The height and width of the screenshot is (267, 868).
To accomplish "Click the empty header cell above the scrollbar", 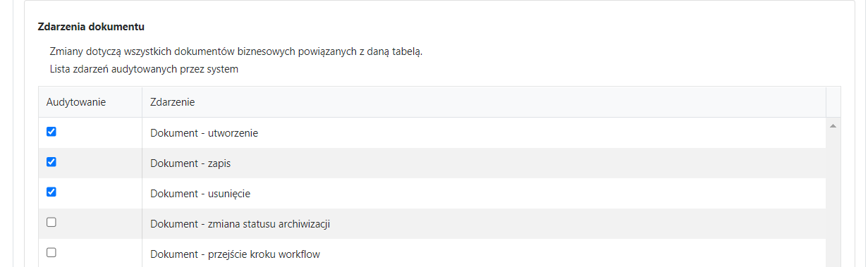I will (833, 102).
